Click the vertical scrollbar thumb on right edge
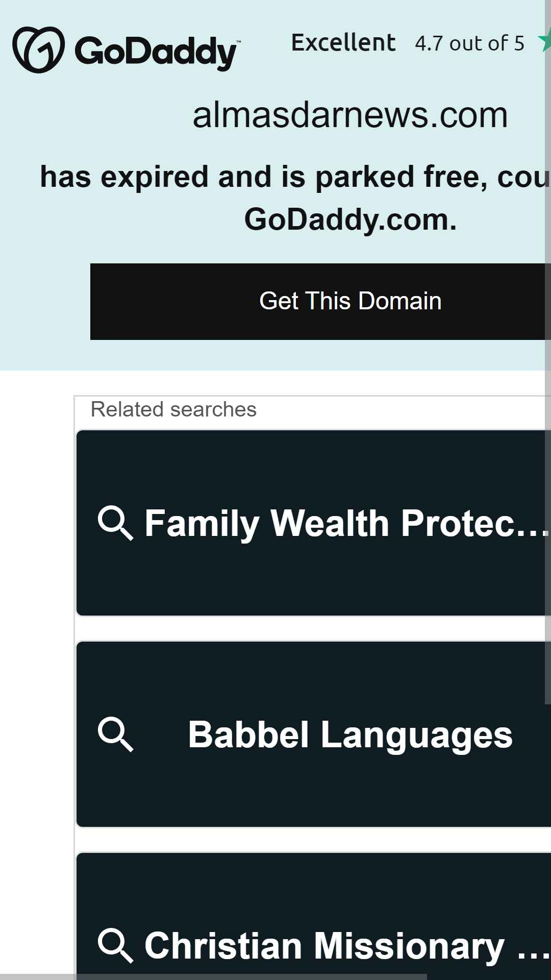The height and width of the screenshot is (980, 551). (548, 352)
